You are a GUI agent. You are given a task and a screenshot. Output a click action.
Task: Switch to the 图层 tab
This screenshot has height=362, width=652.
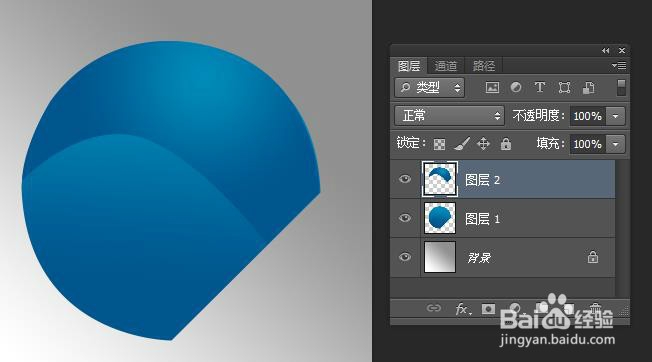click(x=409, y=66)
